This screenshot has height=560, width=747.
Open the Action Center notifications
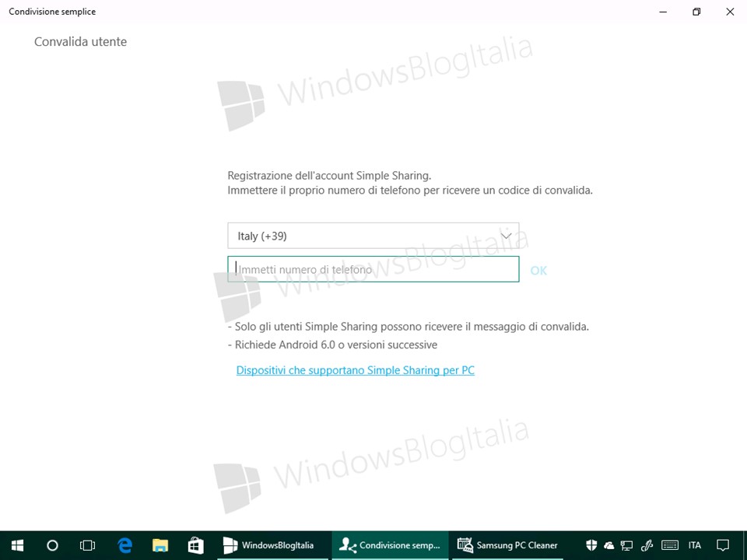coord(723,545)
